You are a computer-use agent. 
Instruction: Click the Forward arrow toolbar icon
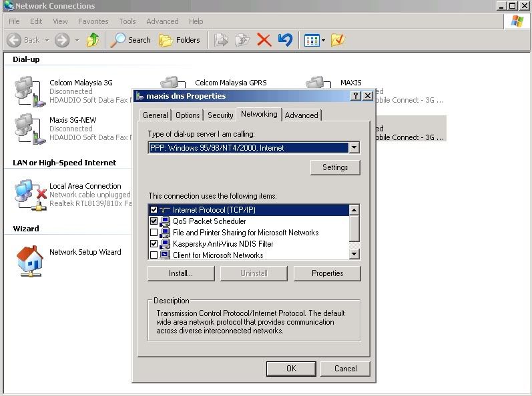(x=62, y=40)
